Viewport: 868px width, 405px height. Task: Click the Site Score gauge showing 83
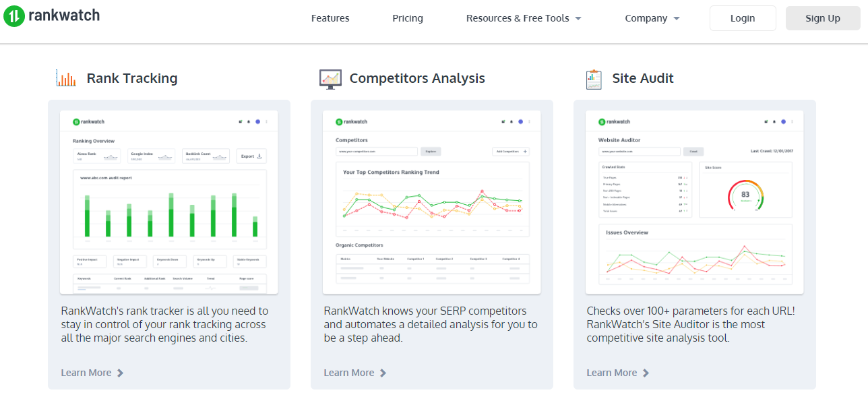click(745, 195)
